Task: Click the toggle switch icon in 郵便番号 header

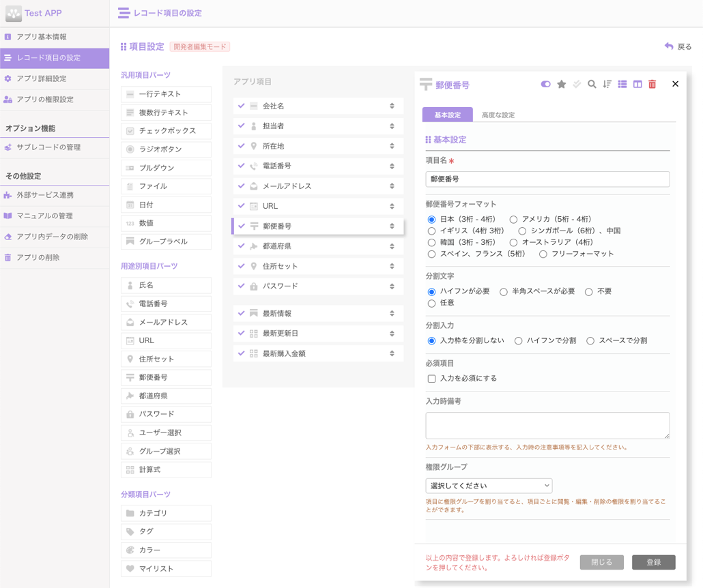Action: click(x=545, y=85)
